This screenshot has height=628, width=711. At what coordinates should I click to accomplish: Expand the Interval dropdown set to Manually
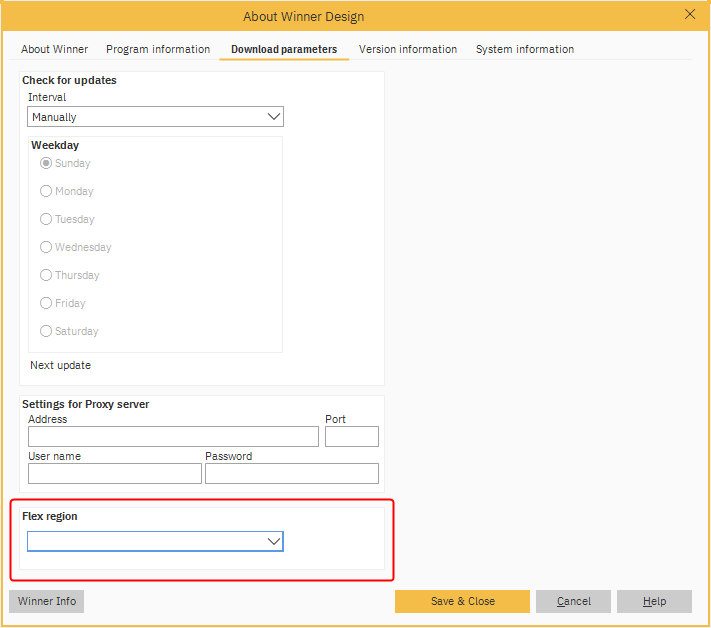tap(155, 117)
